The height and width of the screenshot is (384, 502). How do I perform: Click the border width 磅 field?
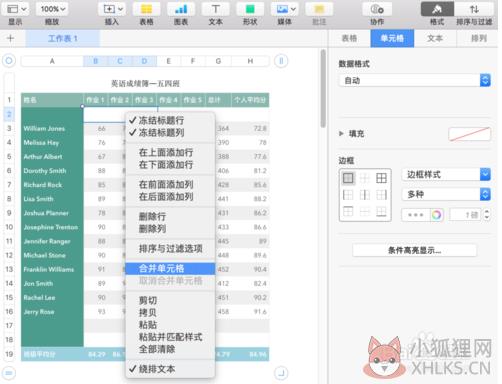466,215
